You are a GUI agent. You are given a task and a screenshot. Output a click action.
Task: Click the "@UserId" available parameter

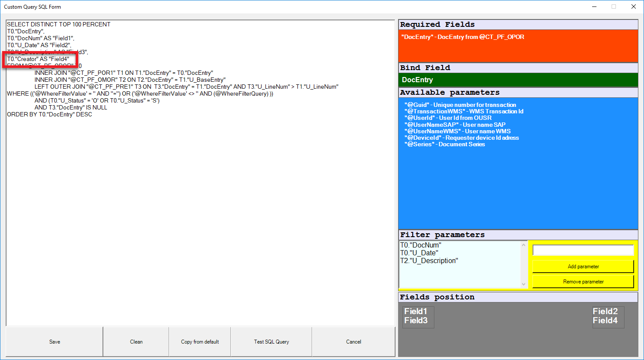pyautogui.click(x=448, y=118)
